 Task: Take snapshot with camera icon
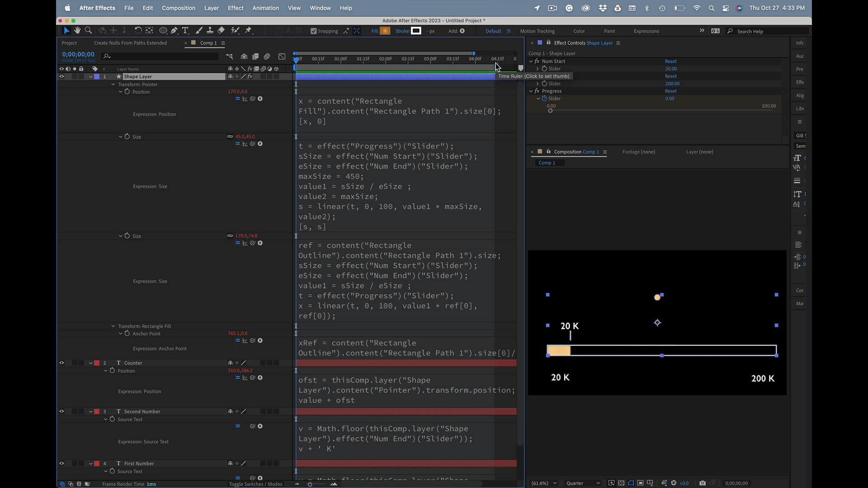[x=702, y=483]
